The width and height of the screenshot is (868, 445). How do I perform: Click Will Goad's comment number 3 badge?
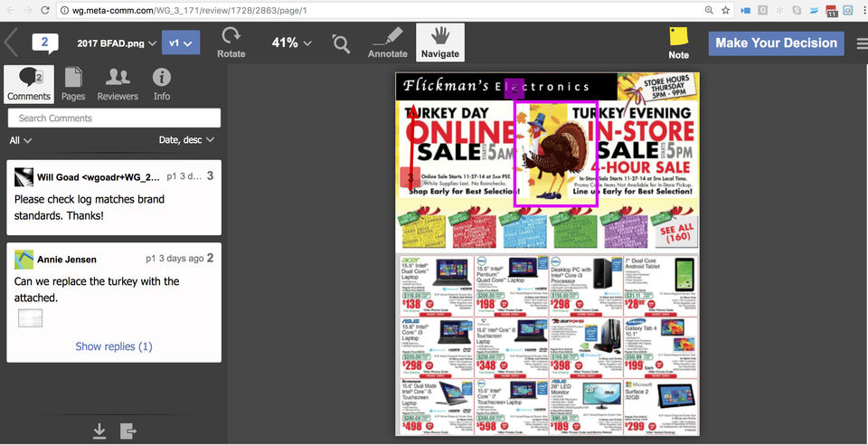pos(211,176)
